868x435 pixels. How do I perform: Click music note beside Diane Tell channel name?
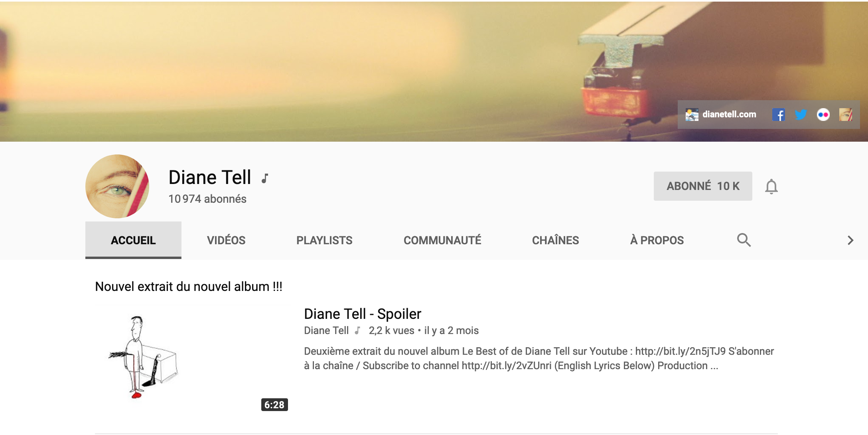coord(264,178)
